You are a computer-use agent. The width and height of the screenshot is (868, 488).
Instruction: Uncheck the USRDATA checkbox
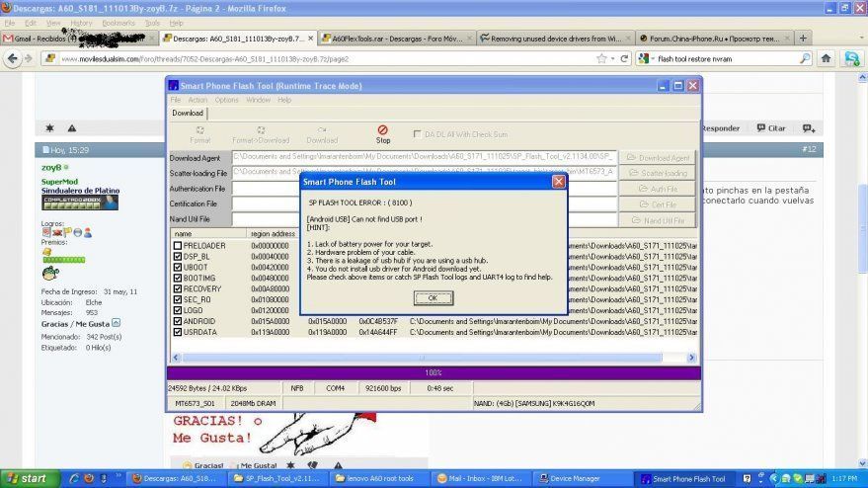(178, 332)
